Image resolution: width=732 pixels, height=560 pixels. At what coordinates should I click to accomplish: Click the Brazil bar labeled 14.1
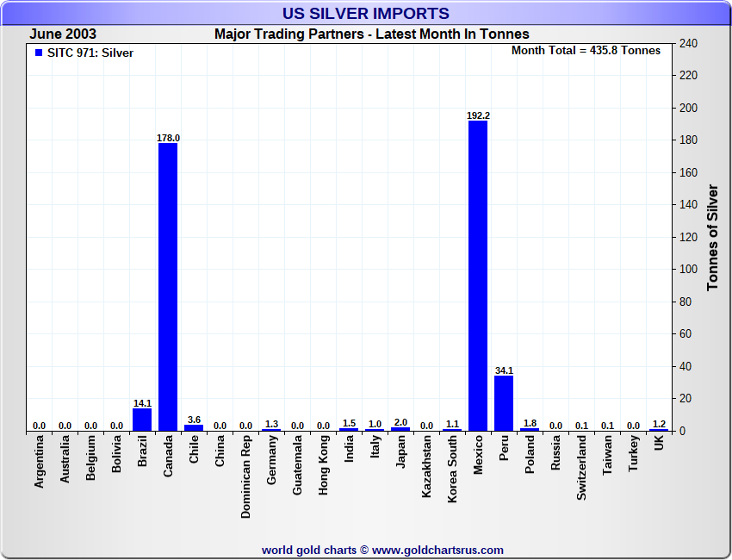pos(142,419)
